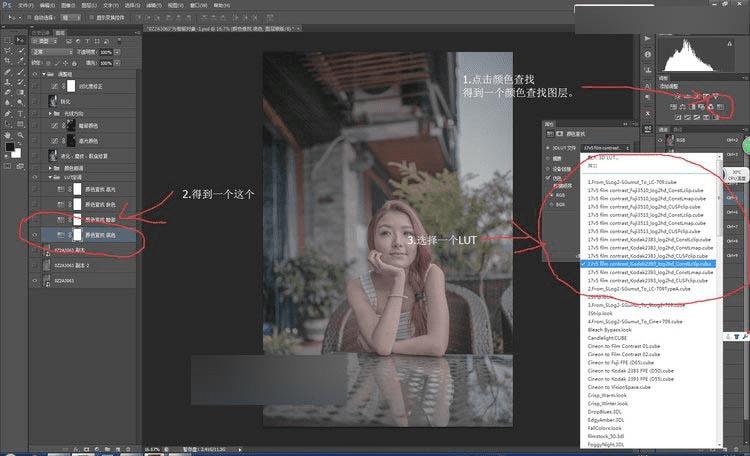Open the Info panel icon
This screenshot has height=456, width=750.
[x=648, y=54]
